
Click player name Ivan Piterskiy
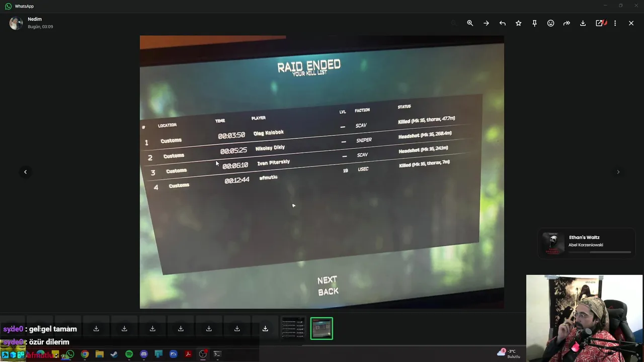click(x=273, y=163)
